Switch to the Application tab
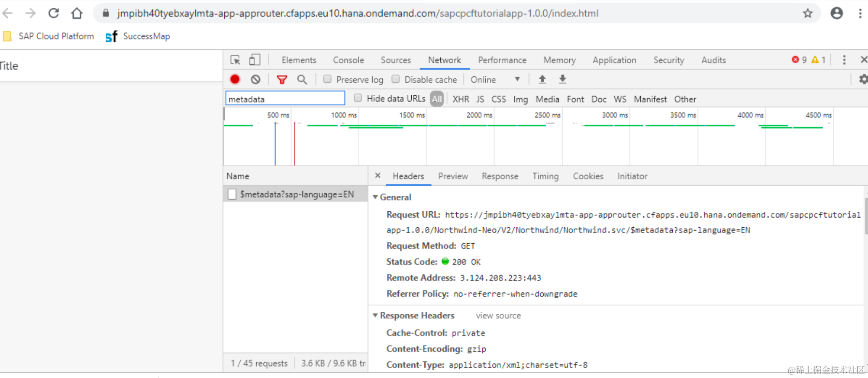 614,60
